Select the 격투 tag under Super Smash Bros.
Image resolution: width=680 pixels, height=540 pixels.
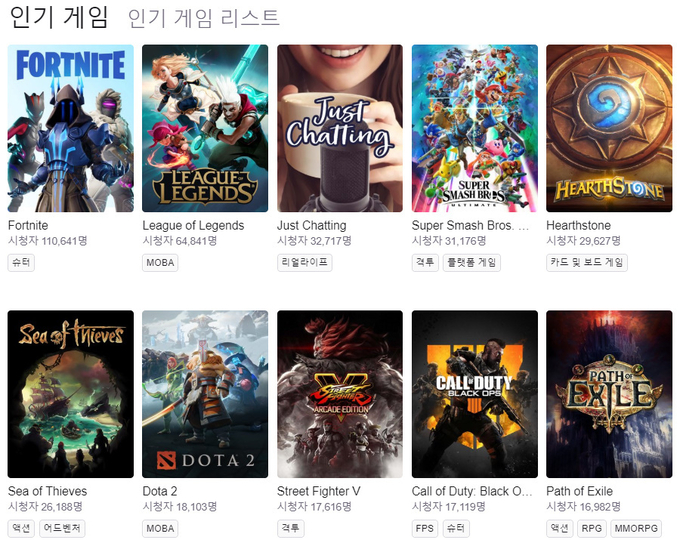pos(425,263)
